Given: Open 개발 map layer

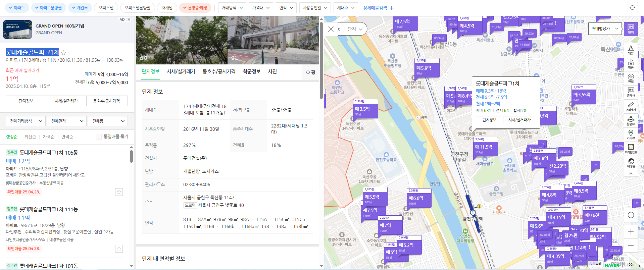Looking at the screenshot, I should coord(631,50).
